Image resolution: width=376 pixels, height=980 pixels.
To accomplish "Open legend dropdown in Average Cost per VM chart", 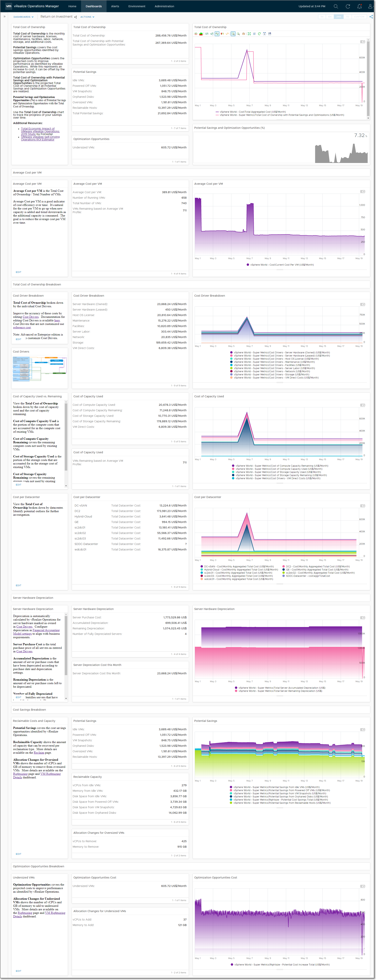I will coord(363,192).
